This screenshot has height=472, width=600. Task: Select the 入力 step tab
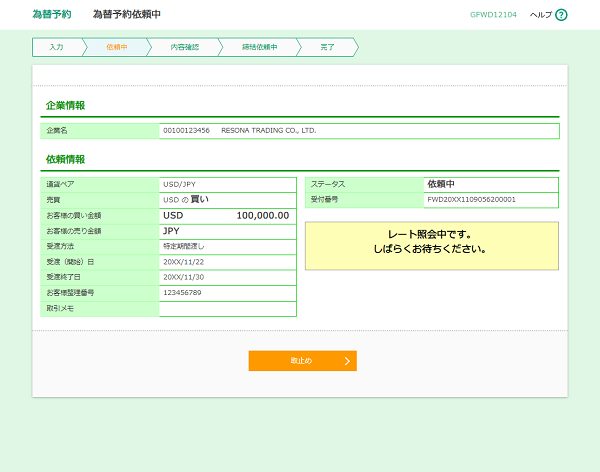pyautogui.click(x=57, y=47)
